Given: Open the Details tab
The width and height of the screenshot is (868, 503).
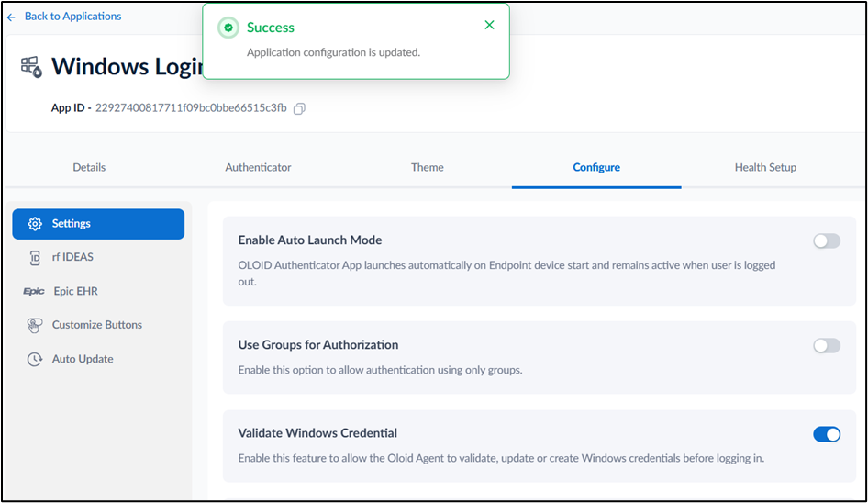Looking at the screenshot, I should (x=89, y=167).
